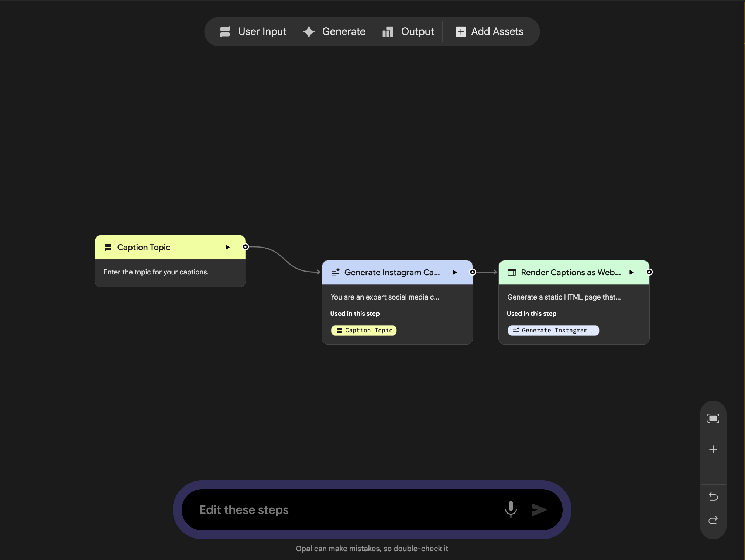Run the Caption Topic step play arrow

coord(227,247)
